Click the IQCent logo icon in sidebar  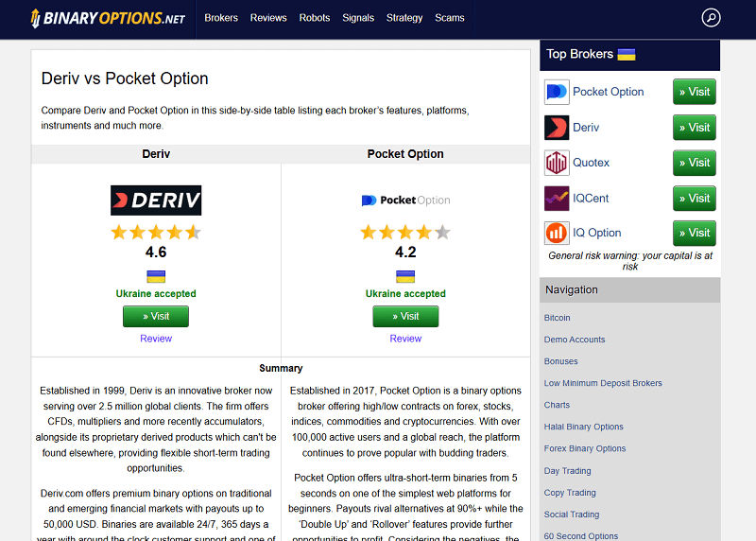point(557,199)
